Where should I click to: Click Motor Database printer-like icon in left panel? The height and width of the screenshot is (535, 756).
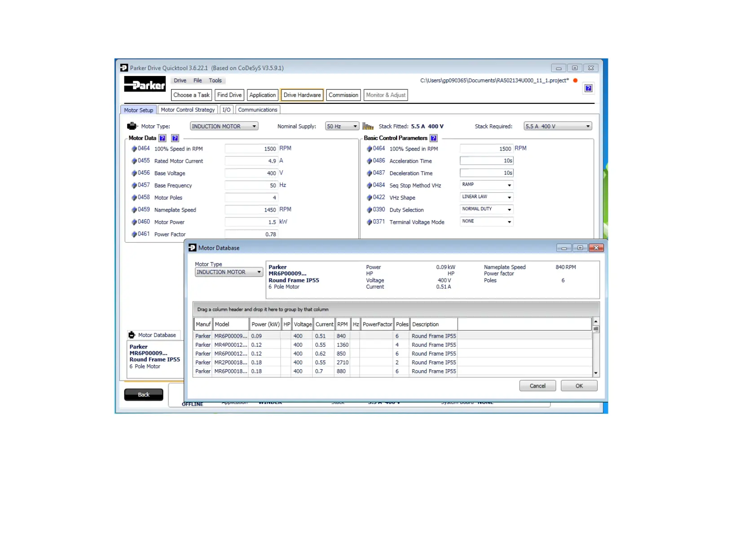tap(132, 335)
